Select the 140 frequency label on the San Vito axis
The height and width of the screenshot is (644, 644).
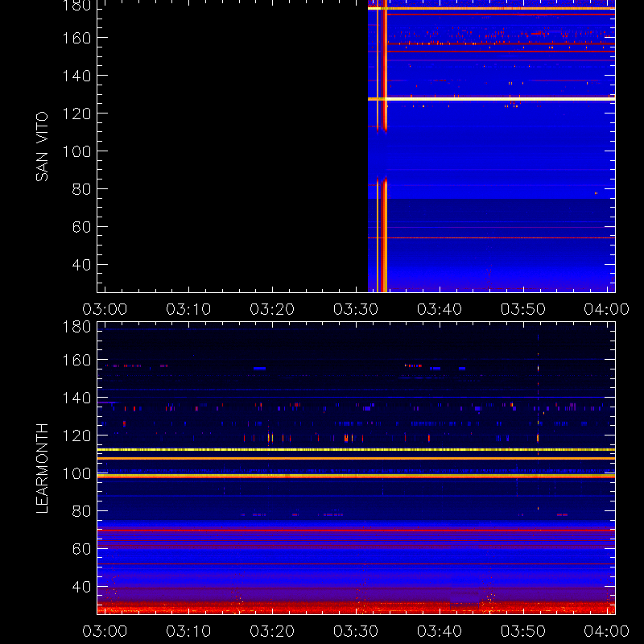[x=76, y=76]
